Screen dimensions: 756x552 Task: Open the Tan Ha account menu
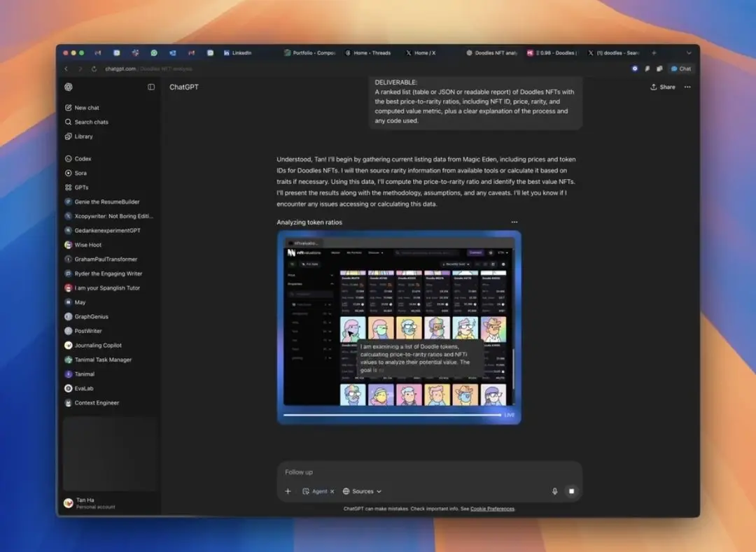110,503
